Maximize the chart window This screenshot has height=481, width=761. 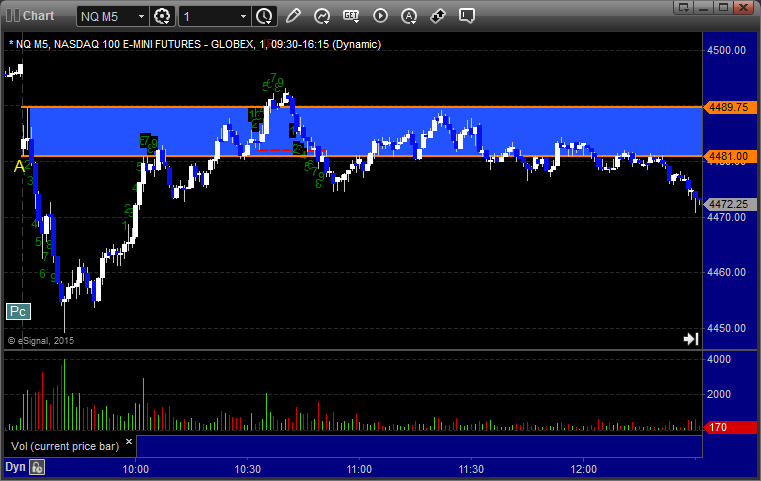click(724, 7)
